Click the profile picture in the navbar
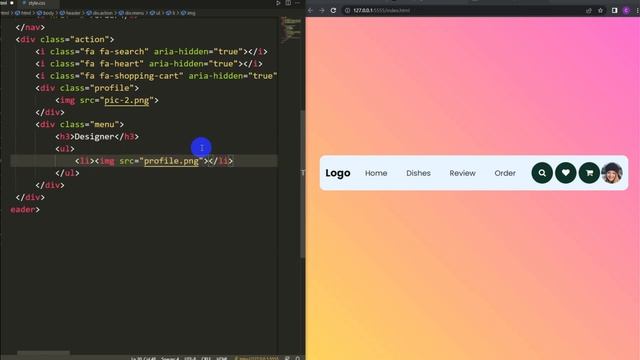The width and height of the screenshot is (640, 360). (612, 173)
